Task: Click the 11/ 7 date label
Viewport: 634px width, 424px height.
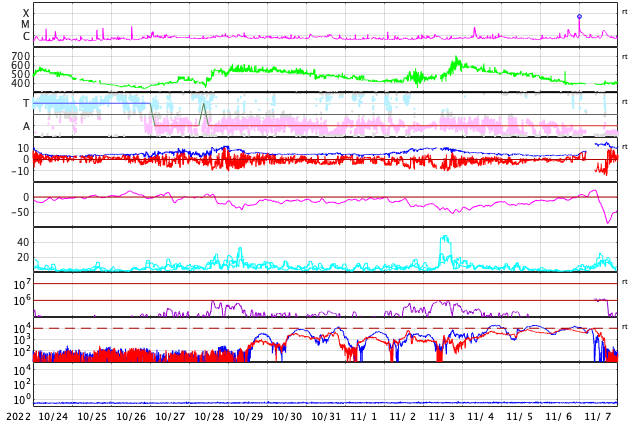Action: pyautogui.click(x=598, y=416)
